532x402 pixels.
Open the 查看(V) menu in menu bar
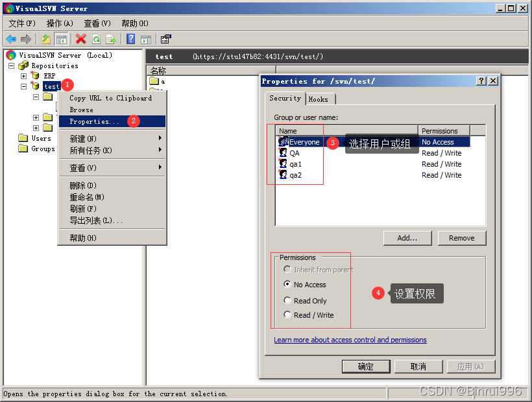point(97,23)
